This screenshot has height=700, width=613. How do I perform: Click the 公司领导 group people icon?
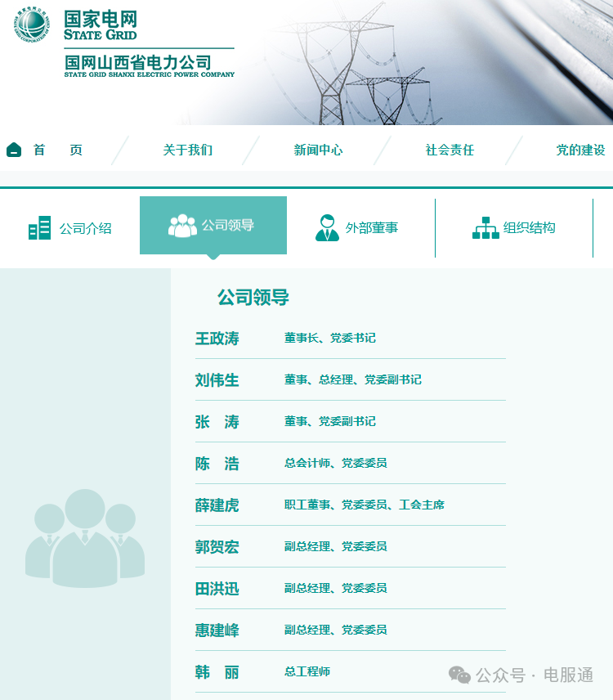click(182, 226)
